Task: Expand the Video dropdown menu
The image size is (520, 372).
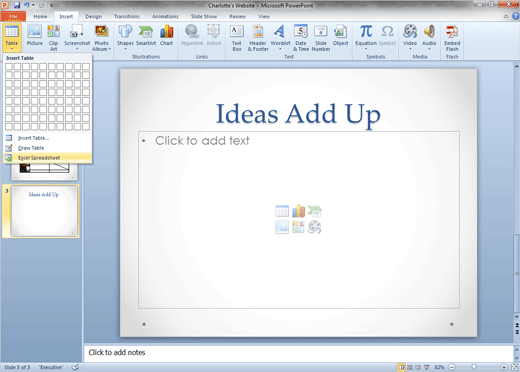Action: pyautogui.click(x=410, y=49)
